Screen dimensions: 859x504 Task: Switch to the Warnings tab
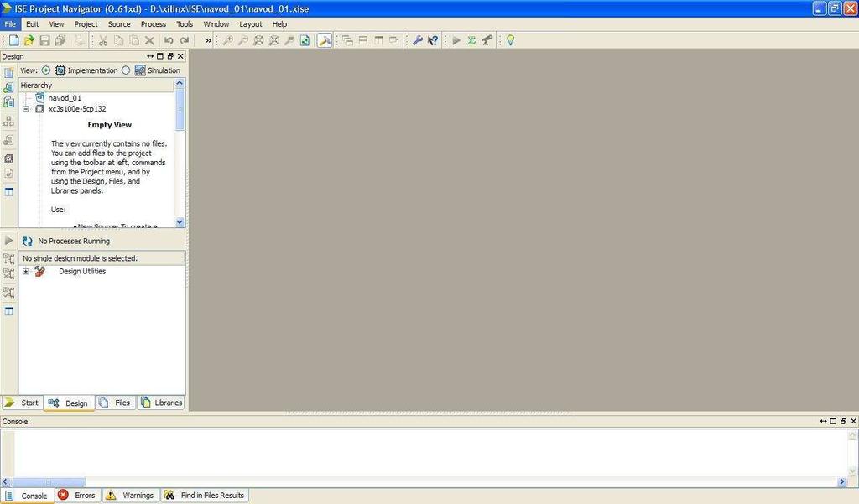pos(130,496)
